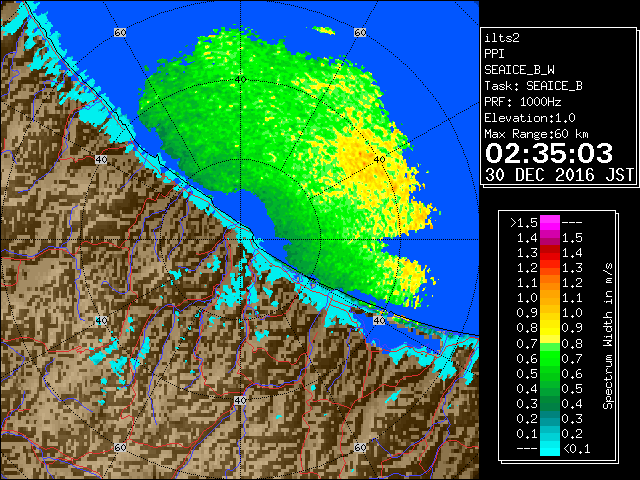
Task: Pick the teal 0.2–0.3 legend swatch
Action: click(x=550, y=418)
